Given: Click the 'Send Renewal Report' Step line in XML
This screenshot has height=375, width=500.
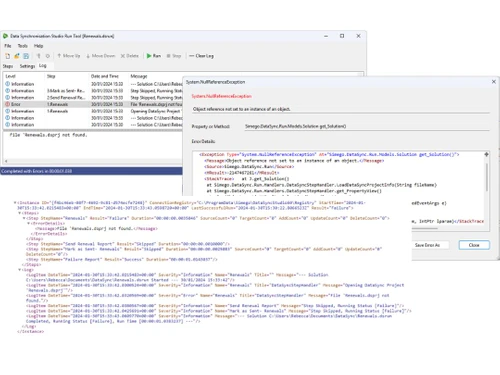Looking at the screenshot, I should click(x=128, y=244).
